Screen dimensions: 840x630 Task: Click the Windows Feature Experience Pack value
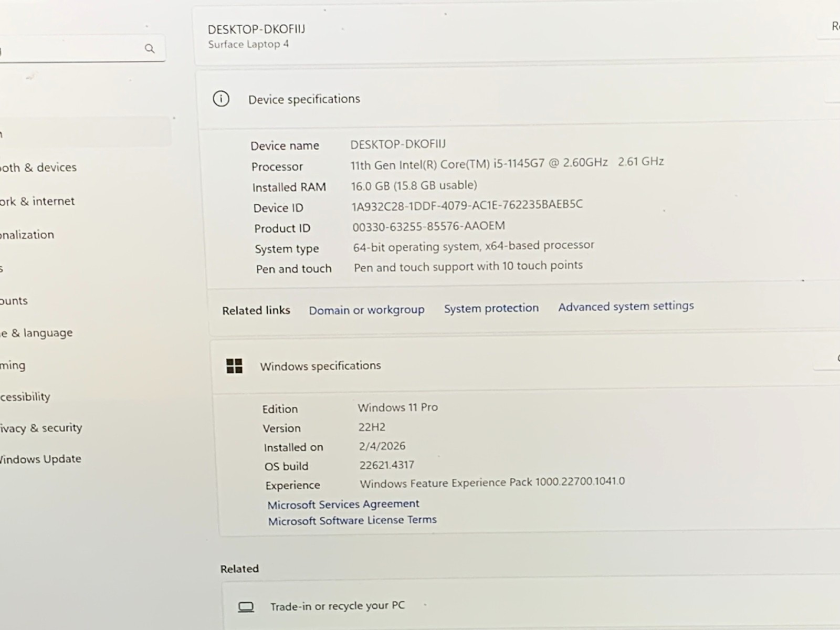(x=492, y=482)
